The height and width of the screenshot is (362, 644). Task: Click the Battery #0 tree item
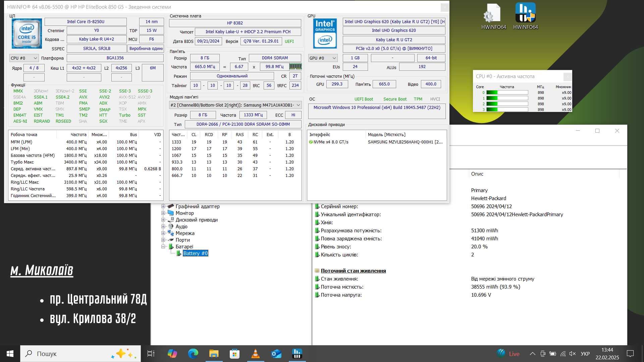coord(196,253)
